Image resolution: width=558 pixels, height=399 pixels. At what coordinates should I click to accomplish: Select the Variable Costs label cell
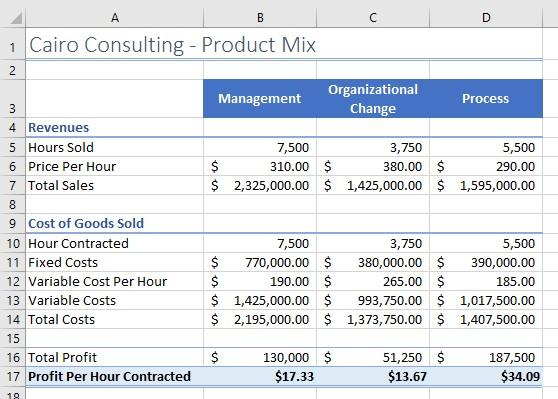(x=115, y=300)
